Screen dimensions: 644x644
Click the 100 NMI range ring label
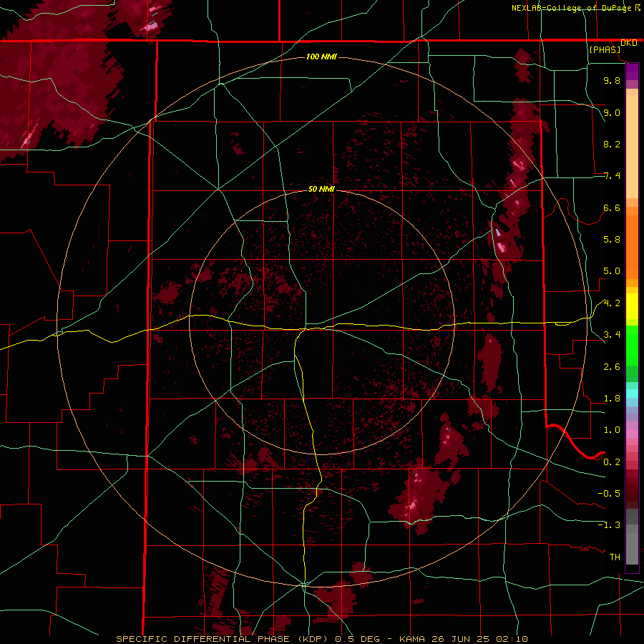[321, 57]
